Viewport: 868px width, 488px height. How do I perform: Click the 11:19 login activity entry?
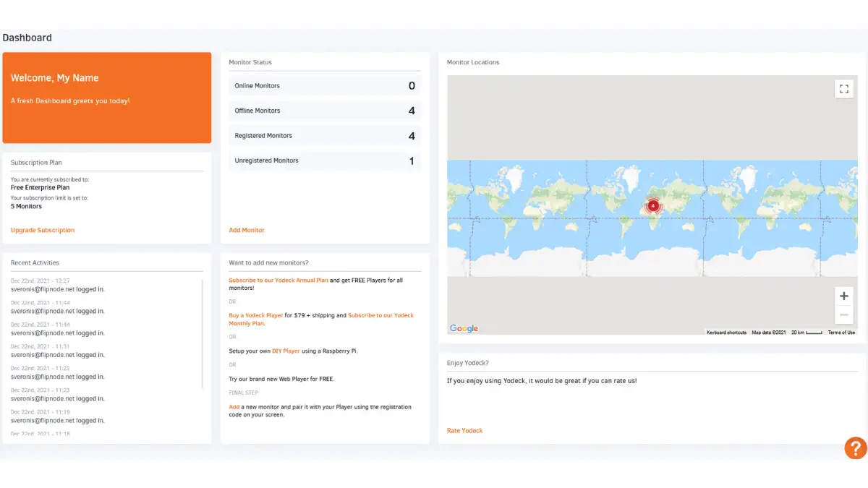point(58,416)
